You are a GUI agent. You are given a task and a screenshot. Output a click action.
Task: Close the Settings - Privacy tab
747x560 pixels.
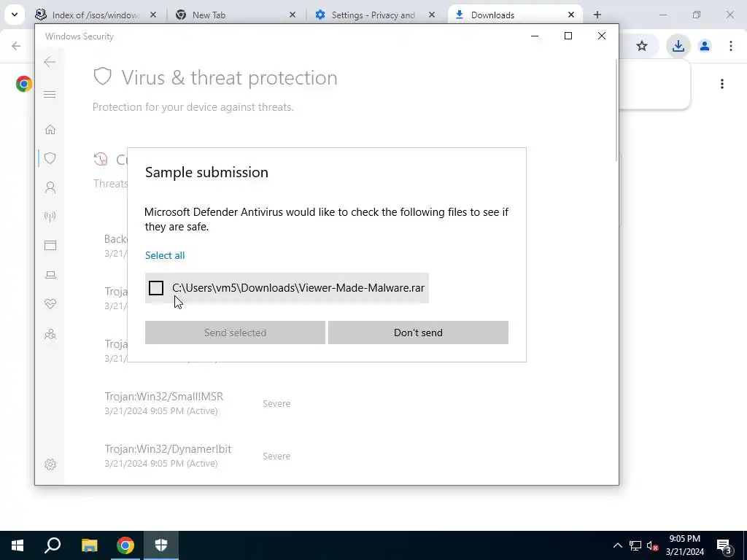tap(432, 15)
